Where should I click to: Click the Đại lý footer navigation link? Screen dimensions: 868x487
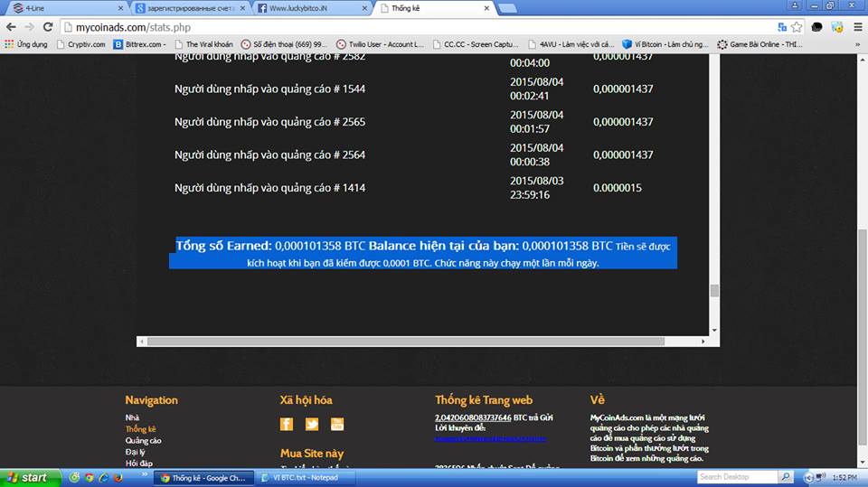coord(135,452)
